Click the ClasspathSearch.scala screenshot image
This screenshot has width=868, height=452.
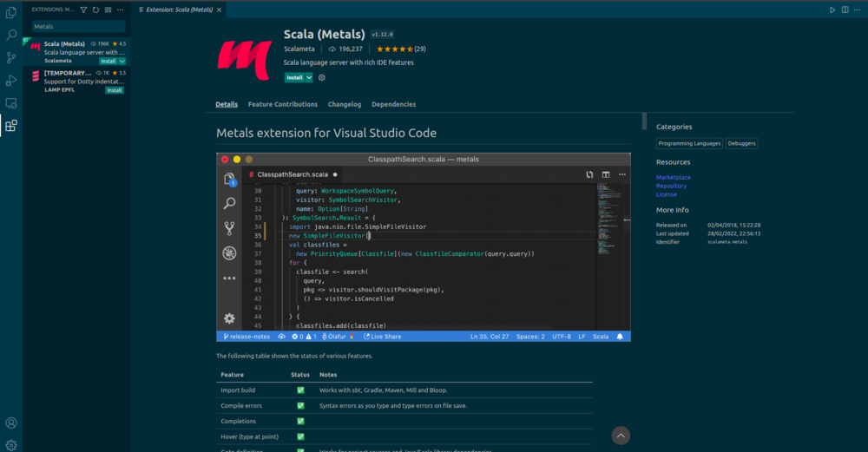424,247
